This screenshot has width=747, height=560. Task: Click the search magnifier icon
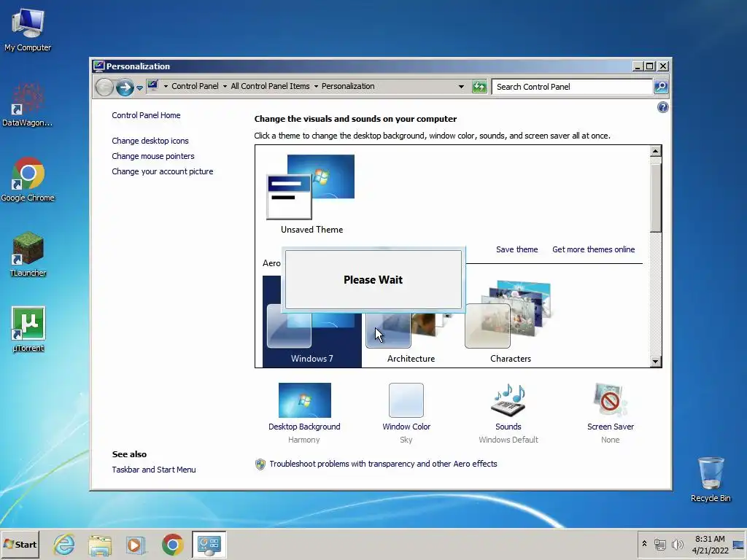(x=661, y=87)
